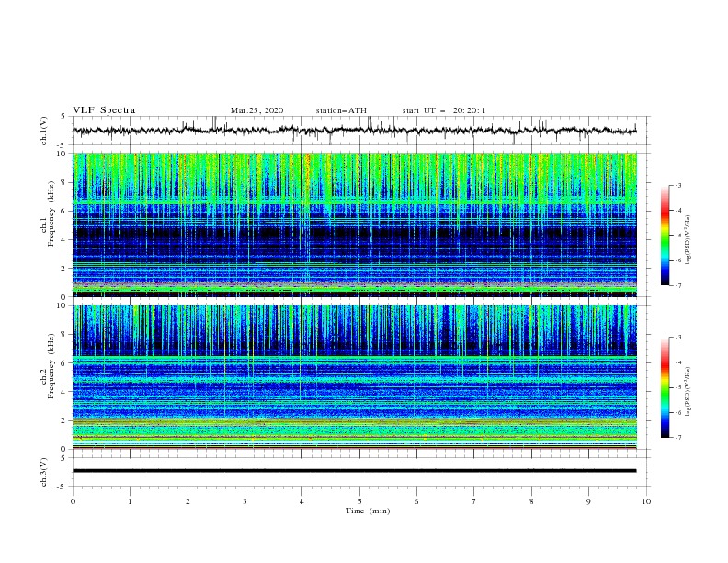Screen dimensions: 728x563
Task: Click the "-7" label on the lower colorbar
Action: pos(677,437)
